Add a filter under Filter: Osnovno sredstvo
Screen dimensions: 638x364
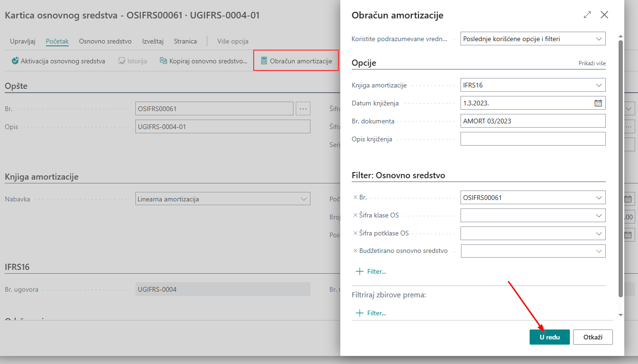click(x=371, y=271)
